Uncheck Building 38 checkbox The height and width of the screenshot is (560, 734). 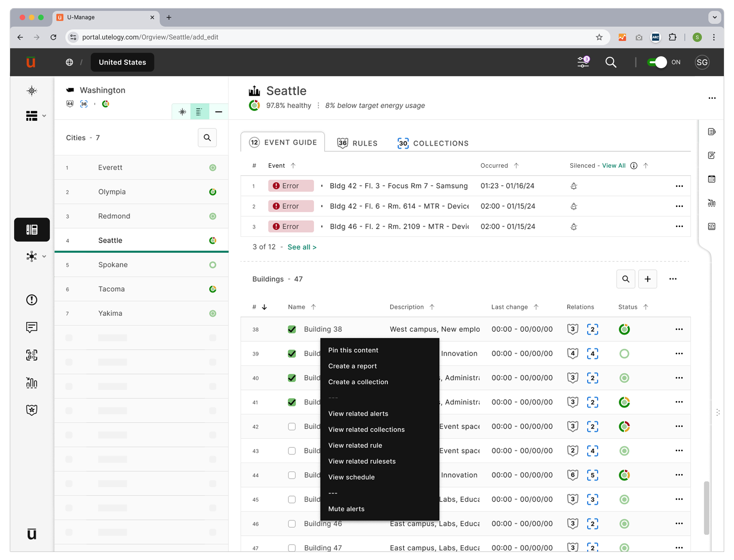pyautogui.click(x=292, y=329)
